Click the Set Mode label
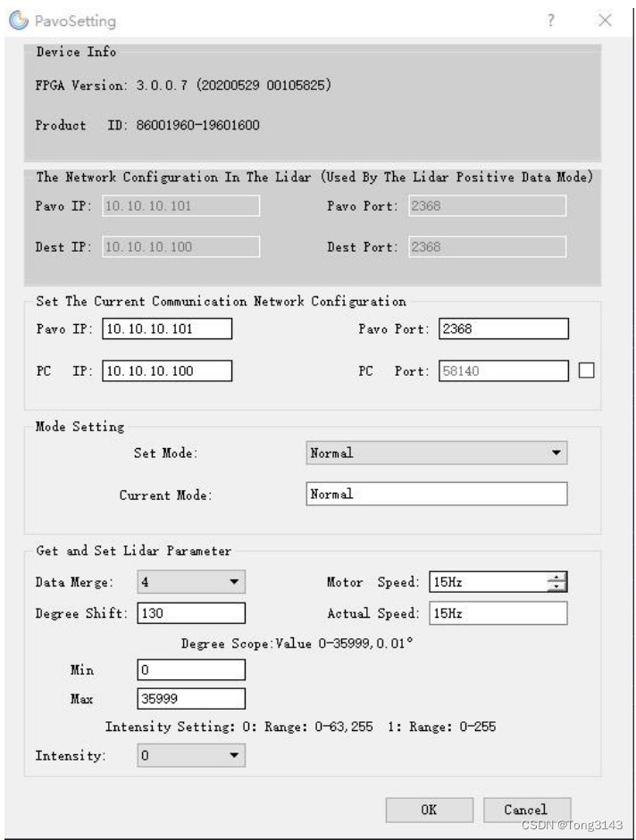The width and height of the screenshot is (636, 840). pos(166,453)
